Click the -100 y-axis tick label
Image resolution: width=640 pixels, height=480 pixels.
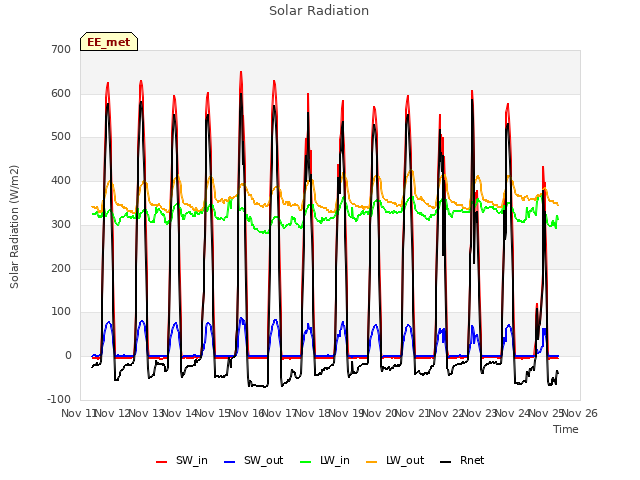point(59,399)
